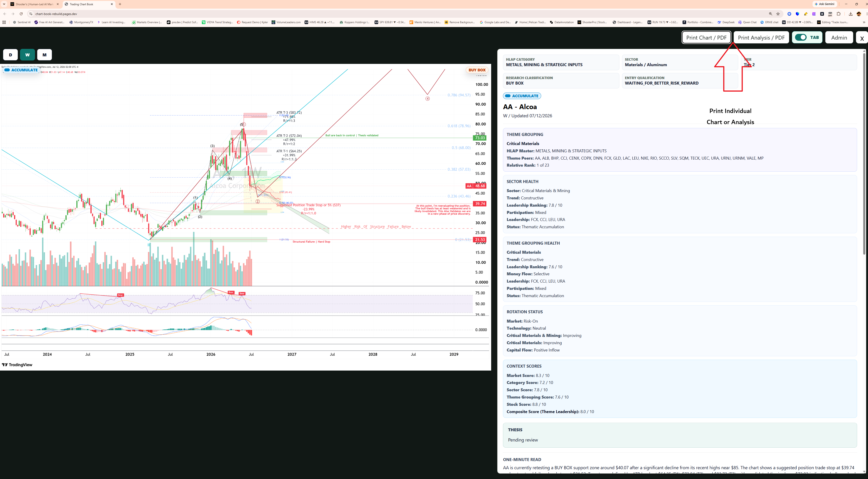The height and width of the screenshot is (479, 868).
Task: Open Free AI Art Generator bookmark
Action: click(x=50, y=22)
